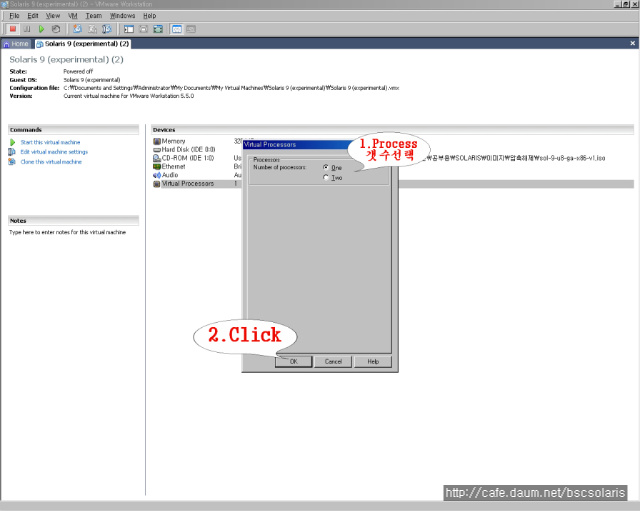640x511 pixels.
Task: Click the Configuration file path text
Action: coord(231,88)
